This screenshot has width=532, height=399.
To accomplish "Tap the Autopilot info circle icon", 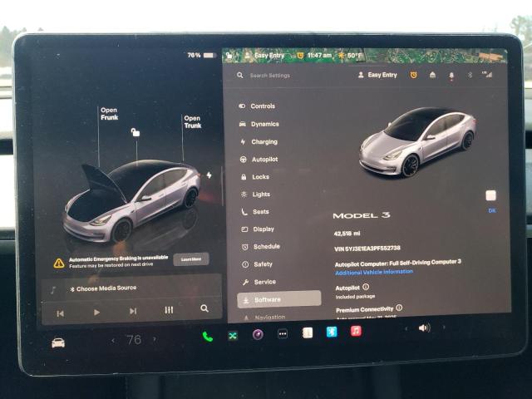I will (366, 287).
